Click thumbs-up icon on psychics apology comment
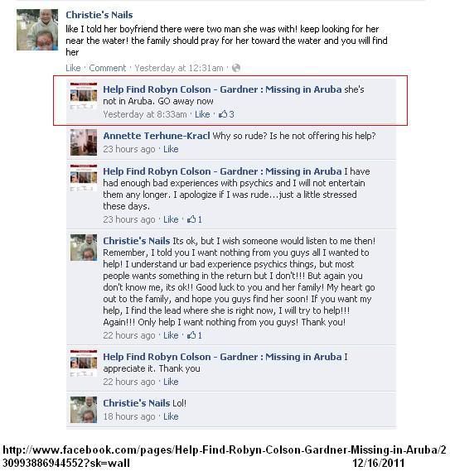The height and width of the screenshot is (476, 450). coord(191,219)
